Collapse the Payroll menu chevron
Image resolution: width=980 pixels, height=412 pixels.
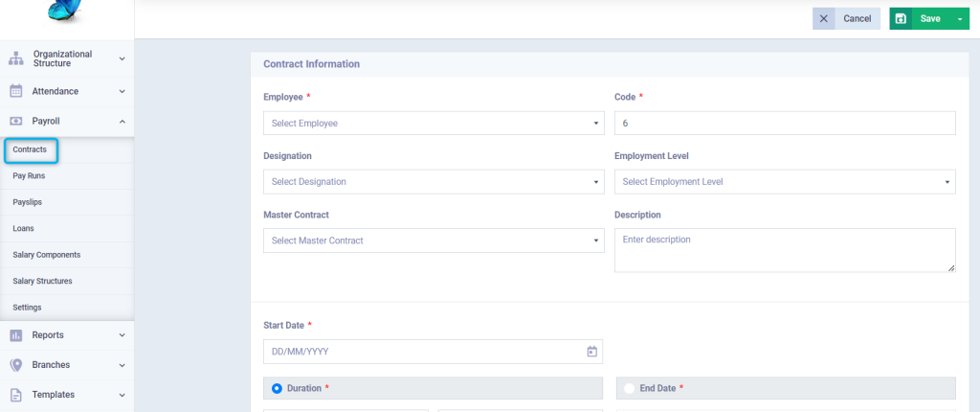(122, 122)
